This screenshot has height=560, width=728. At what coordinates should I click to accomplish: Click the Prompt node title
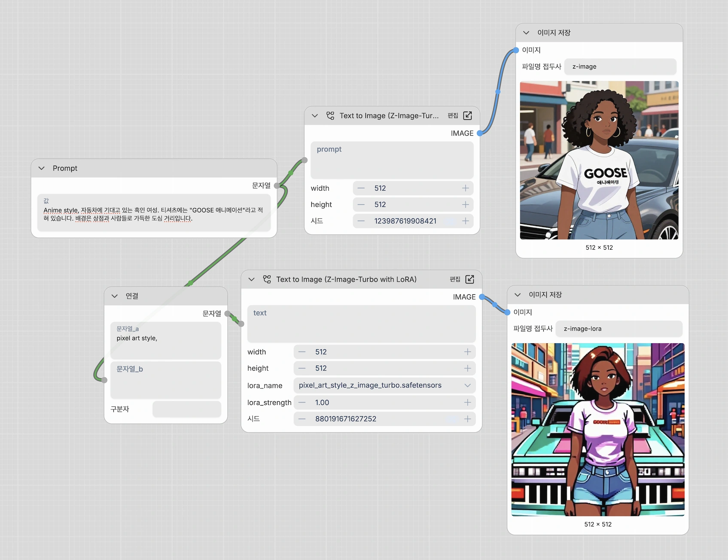pyautogui.click(x=65, y=168)
